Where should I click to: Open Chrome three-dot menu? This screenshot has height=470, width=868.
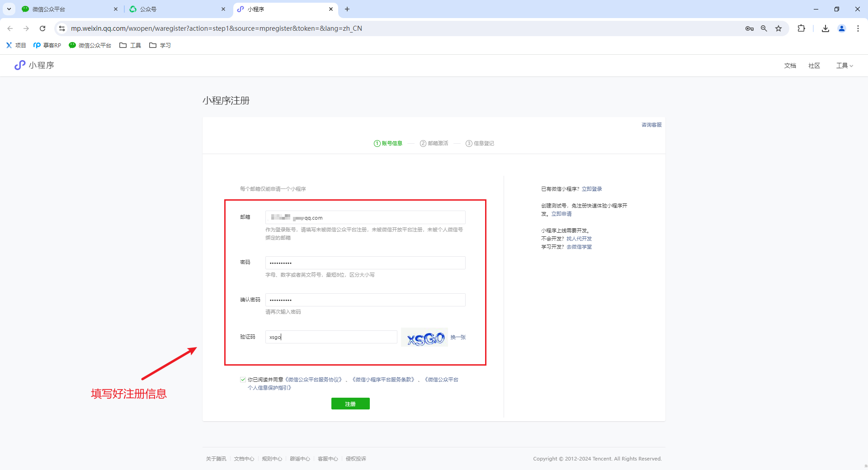click(x=858, y=28)
